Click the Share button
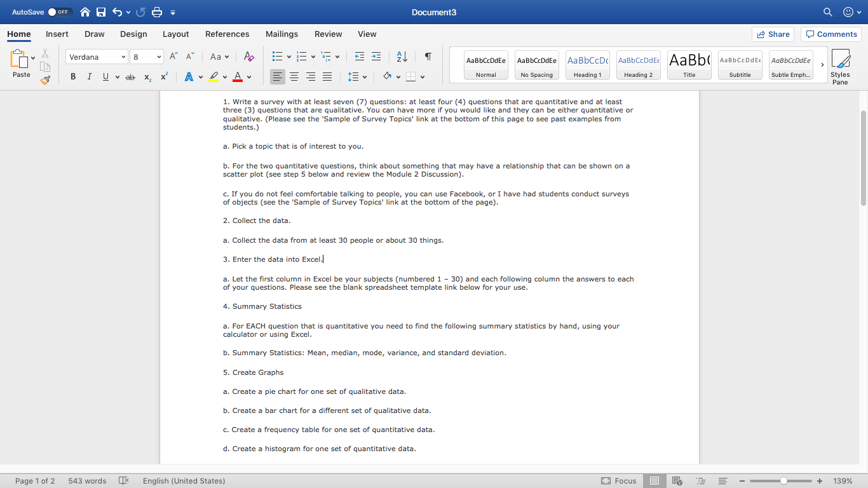This screenshot has height=488, width=868. coord(773,34)
